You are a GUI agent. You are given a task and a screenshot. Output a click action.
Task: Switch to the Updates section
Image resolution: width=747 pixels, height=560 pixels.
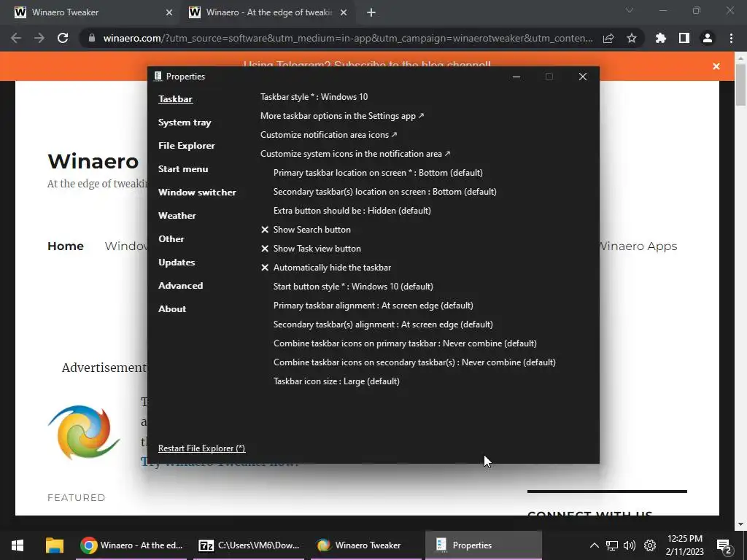tap(177, 262)
